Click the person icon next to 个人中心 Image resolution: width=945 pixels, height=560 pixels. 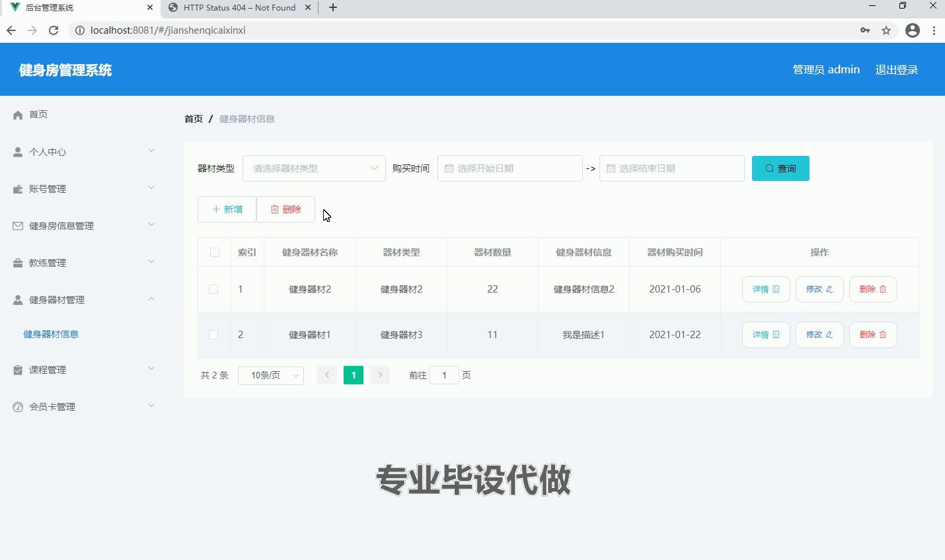pos(18,152)
